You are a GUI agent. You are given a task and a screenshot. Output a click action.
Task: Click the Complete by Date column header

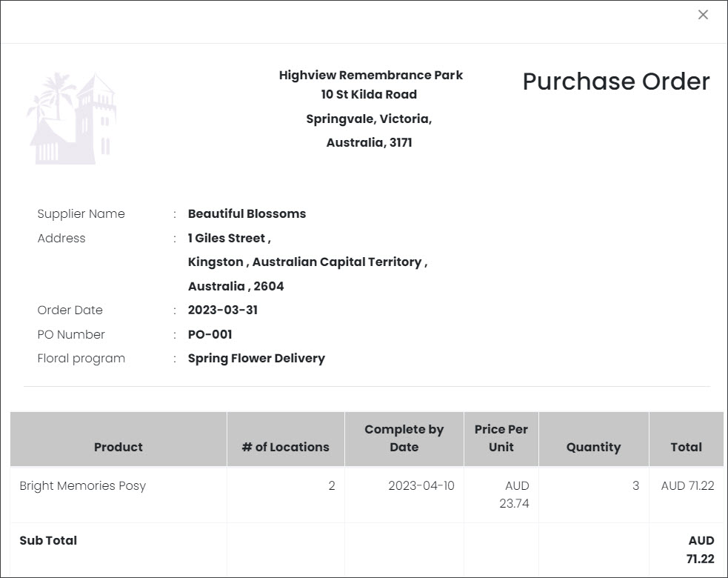pyautogui.click(x=404, y=439)
